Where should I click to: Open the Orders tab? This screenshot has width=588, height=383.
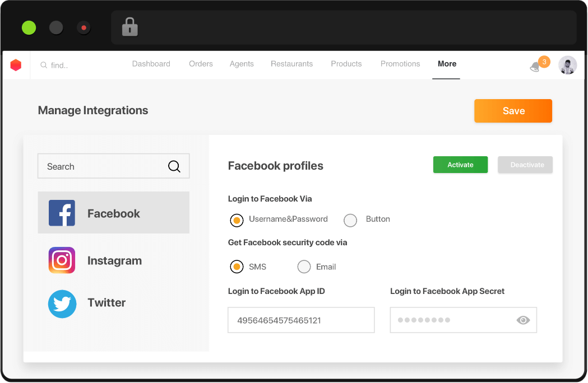pyautogui.click(x=201, y=64)
